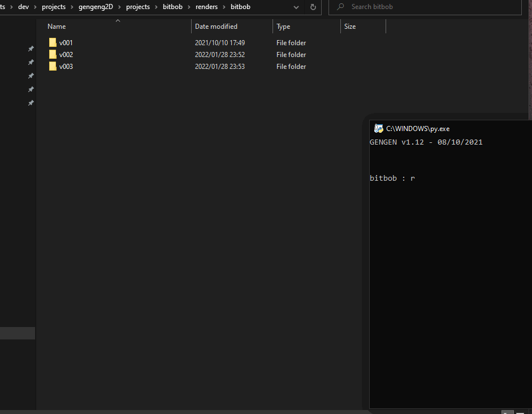The image size is (532, 414).
Task: Focus the Search bitbob input field
Action: pos(430,7)
